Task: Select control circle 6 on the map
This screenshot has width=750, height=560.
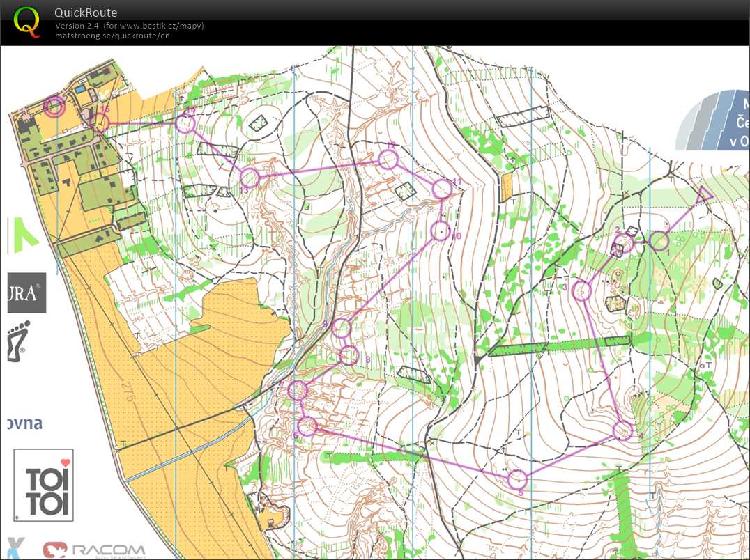Action: (307, 426)
